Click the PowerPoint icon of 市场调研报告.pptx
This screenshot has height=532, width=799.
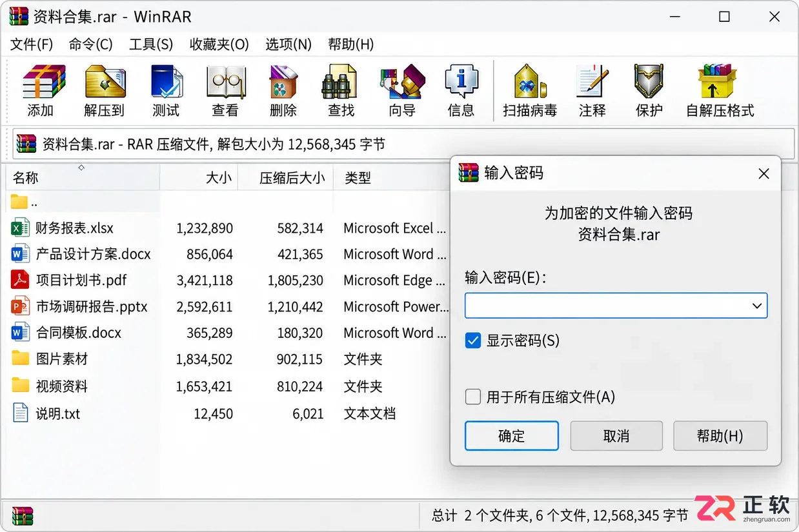pos(21,306)
